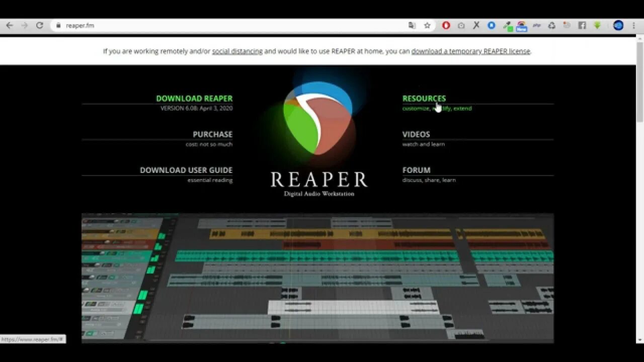Go back using the browser back arrow
644x362 pixels.
pos(9,26)
